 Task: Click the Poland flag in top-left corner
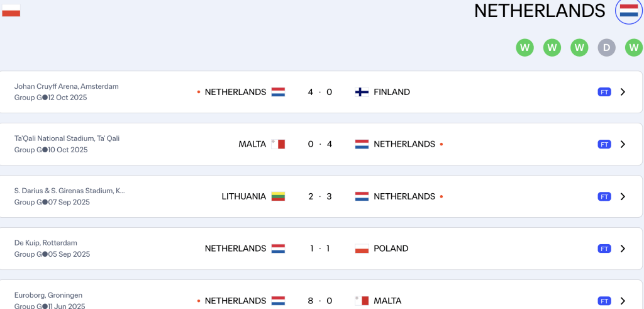(x=11, y=10)
